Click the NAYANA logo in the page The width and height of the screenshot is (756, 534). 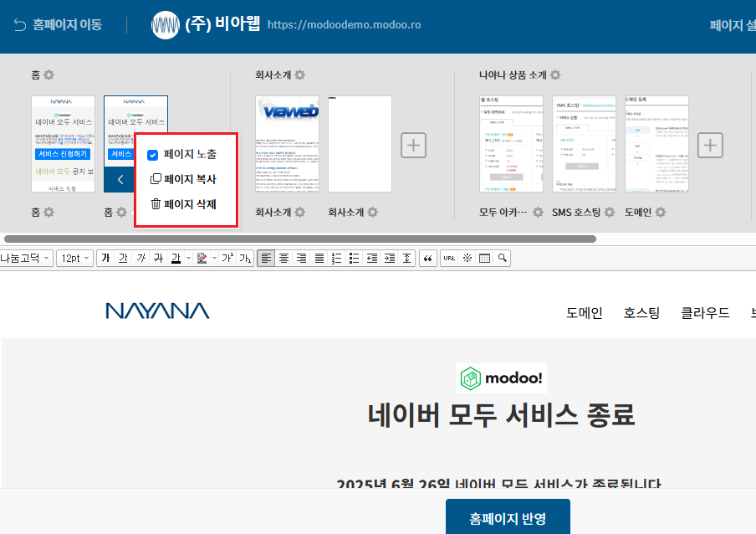(158, 311)
